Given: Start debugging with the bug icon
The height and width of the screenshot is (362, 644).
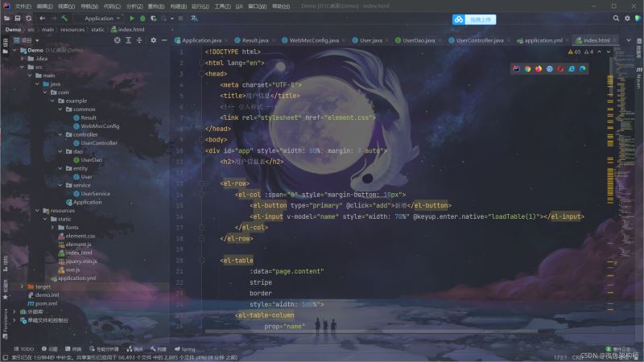Looking at the screenshot, I should (142, 19).
